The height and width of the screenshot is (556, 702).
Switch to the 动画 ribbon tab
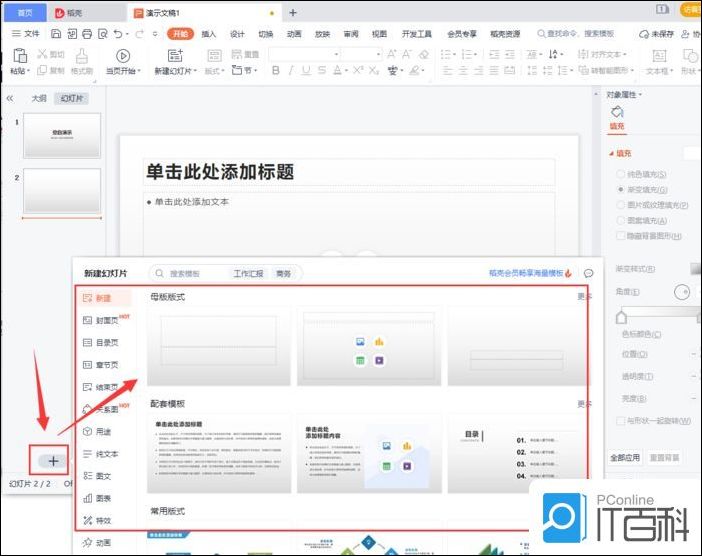click(x=294, y=34)
